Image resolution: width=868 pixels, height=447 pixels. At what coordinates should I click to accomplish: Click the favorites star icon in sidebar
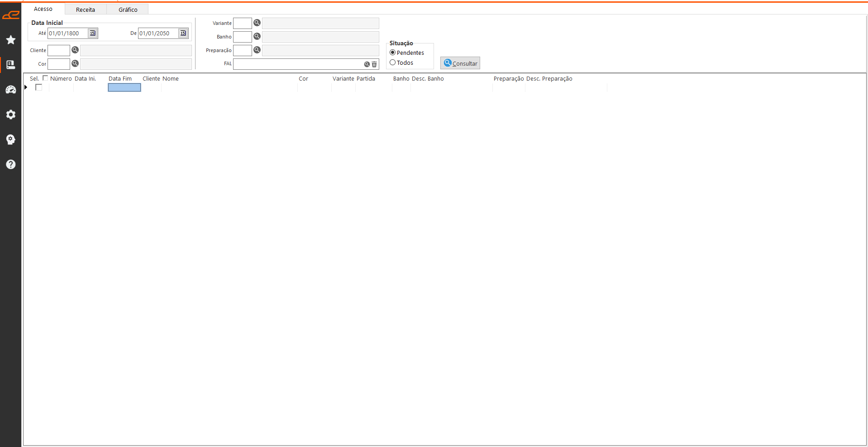[x=11, y=40]
